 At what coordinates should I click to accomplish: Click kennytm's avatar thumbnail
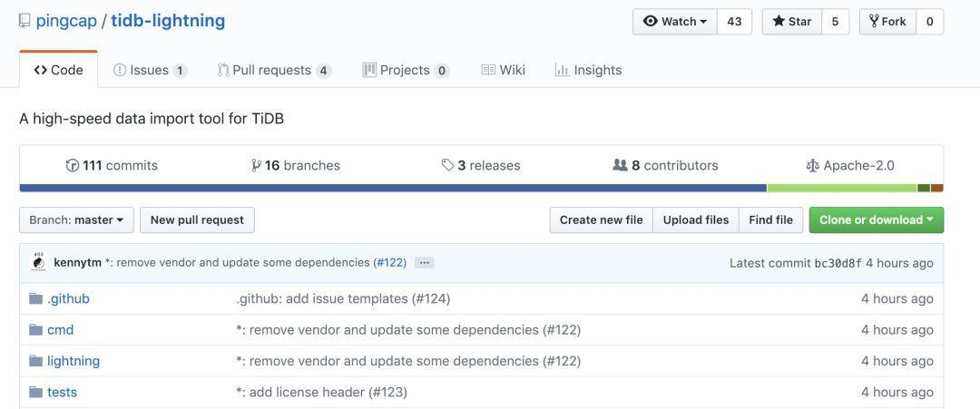38,262
